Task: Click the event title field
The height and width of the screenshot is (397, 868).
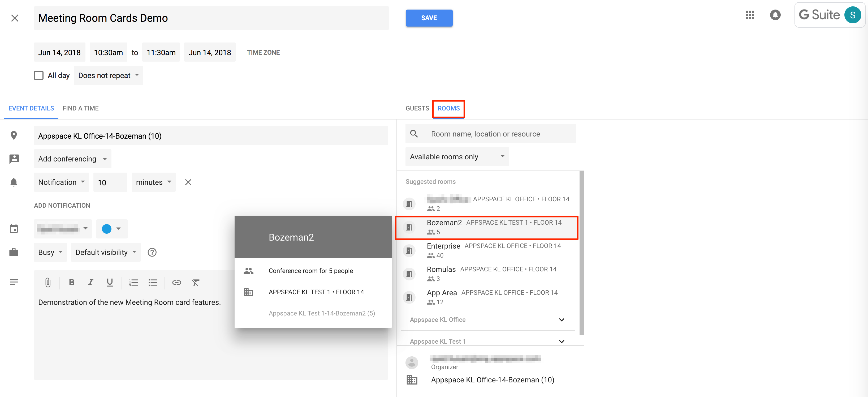Action: 211,18
